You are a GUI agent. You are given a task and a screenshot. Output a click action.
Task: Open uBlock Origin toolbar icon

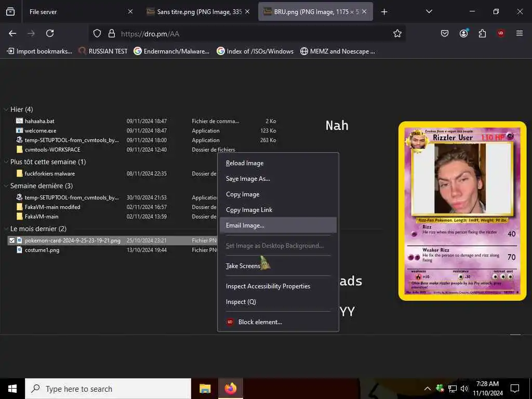(501, 33)
